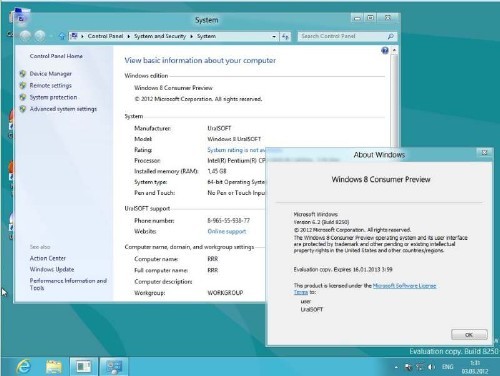Click 'Windows 8 Consumer Preview' edition text
500x376 pixels.
tap(173, 88)
